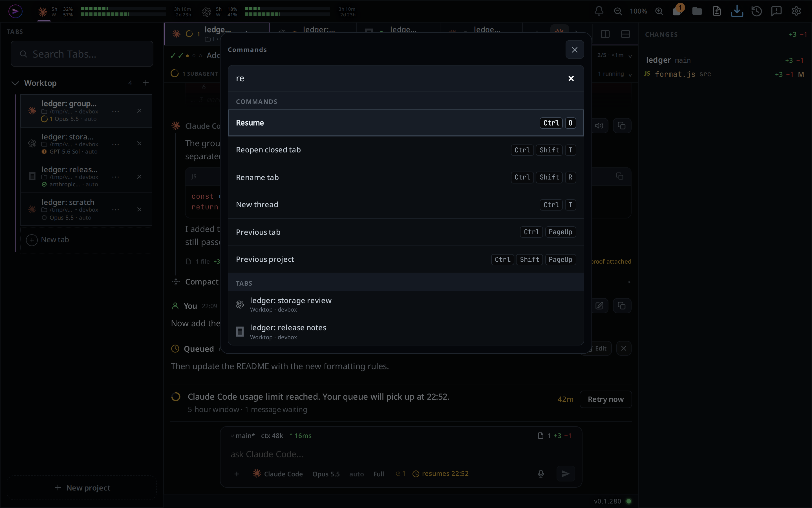812x508 pixels.
Task: Click the split-horizontal layout icon
Action: (625, 34)
